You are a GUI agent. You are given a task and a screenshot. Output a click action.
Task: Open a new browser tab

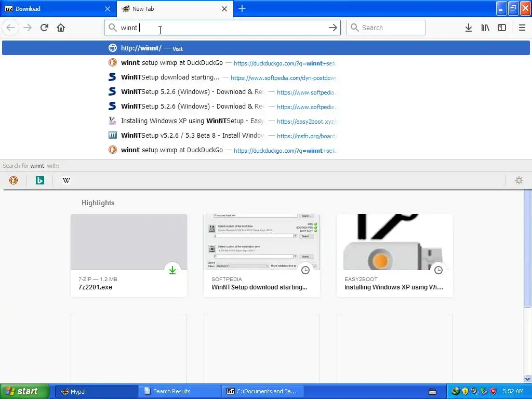tap(242, 8)
